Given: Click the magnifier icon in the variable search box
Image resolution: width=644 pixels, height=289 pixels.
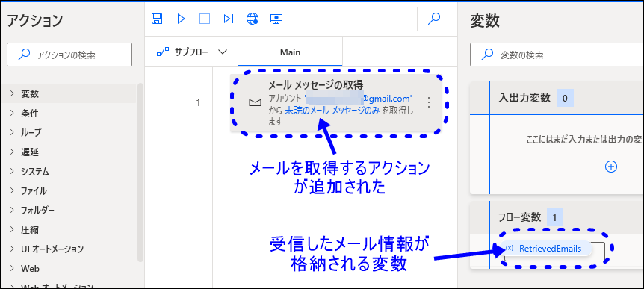Looking at the screenshot, I should [x=488, y=55].
